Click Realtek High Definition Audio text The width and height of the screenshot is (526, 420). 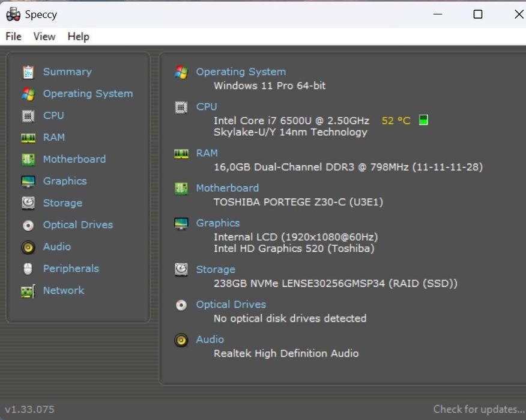pos(286,353)
